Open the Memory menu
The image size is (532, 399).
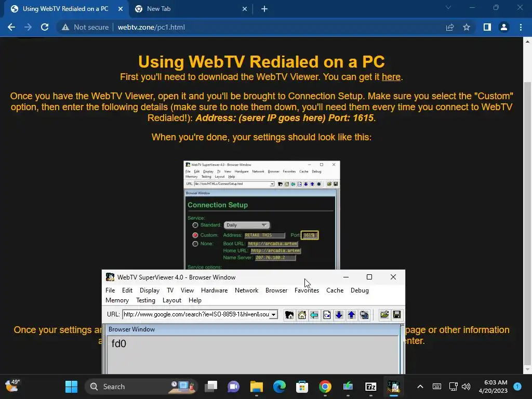tap(117, 300)
